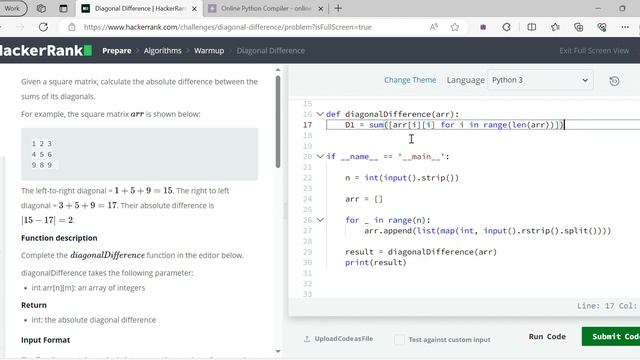The image size is (640, 360).
Task: Click code line 17 with D1 = sum
Action: (454, 125)
